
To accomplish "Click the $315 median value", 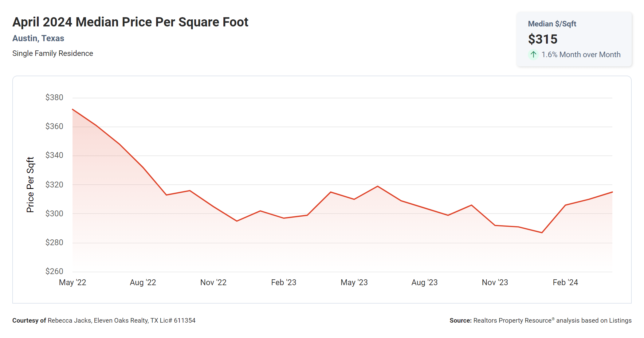I will pos(543,39).
